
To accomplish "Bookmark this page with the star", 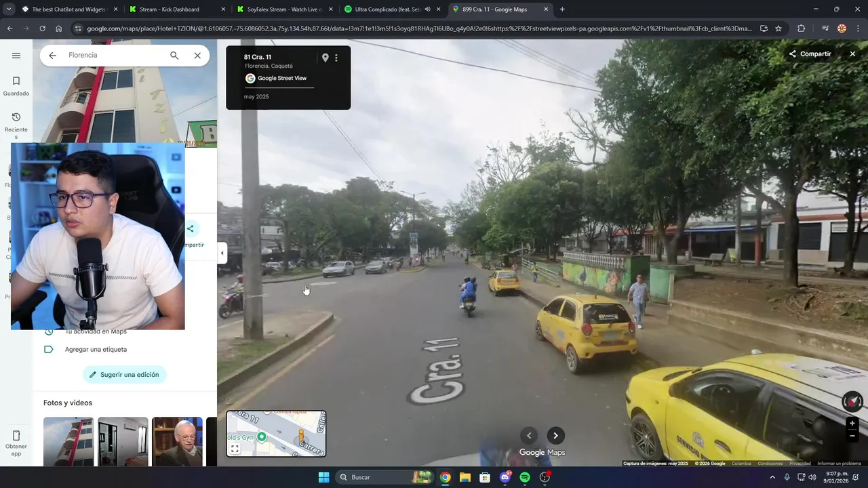I will tap(778, 28).
